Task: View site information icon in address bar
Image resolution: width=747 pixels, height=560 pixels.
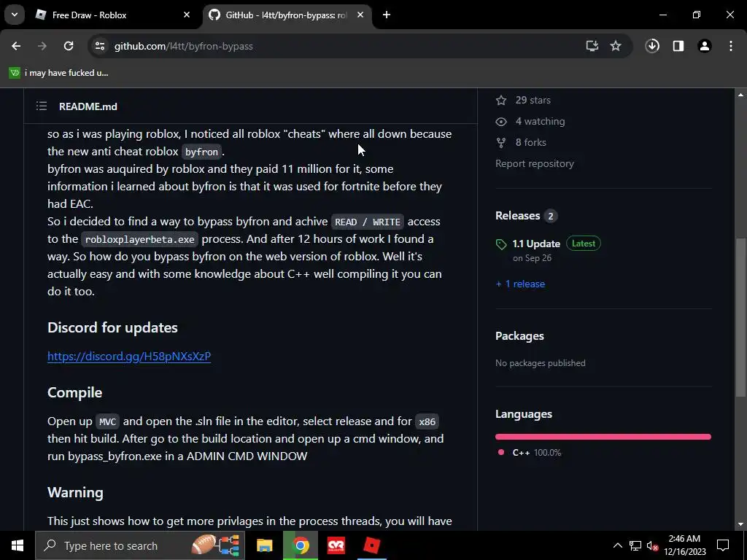Action: point(100,46)
